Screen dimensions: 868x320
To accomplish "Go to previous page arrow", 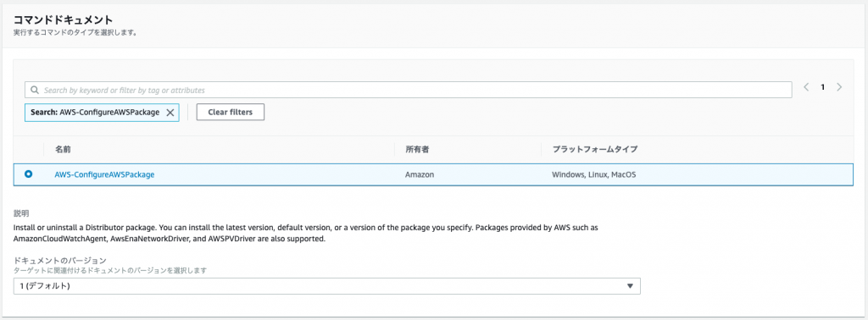I will (806, 86).
